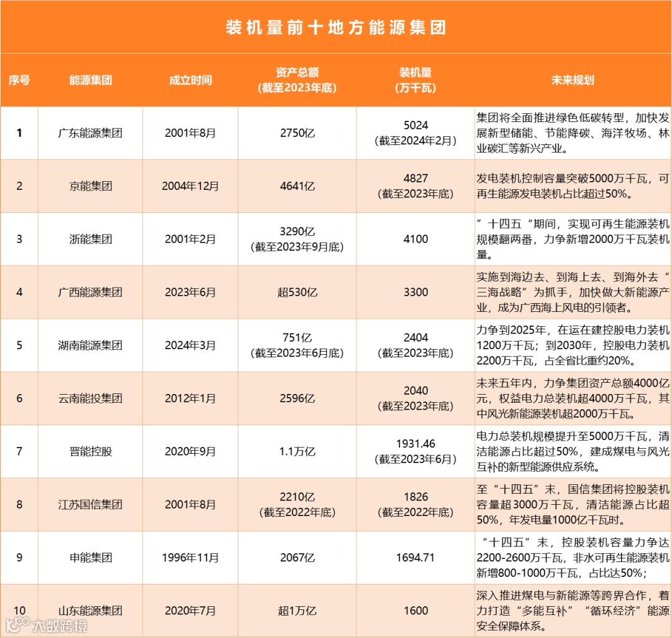Click the title 装机量前十地方能源集团

click(x=336, y=27)
